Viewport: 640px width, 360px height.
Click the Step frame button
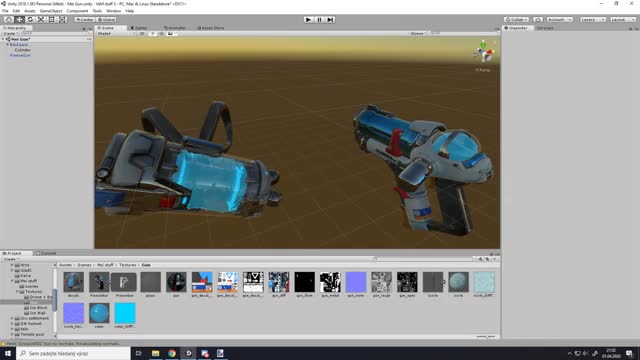tap(330, 20)
